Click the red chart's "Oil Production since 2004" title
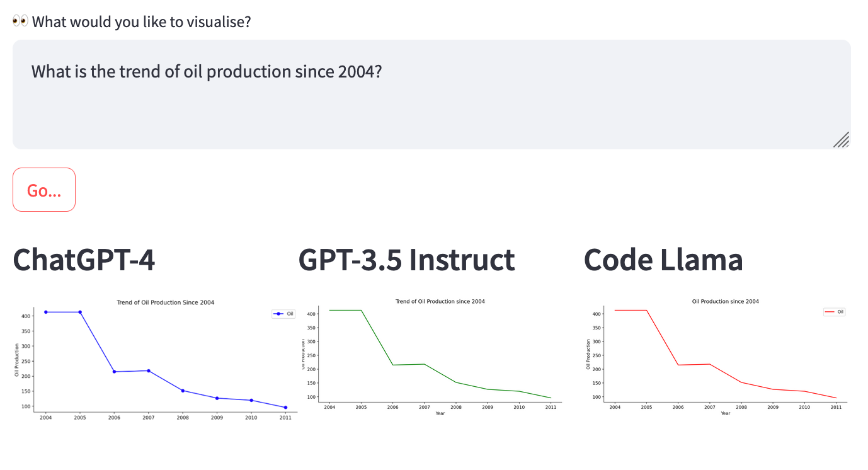The width and height of the screenshot is (868, 470). (x=725, y=301)
